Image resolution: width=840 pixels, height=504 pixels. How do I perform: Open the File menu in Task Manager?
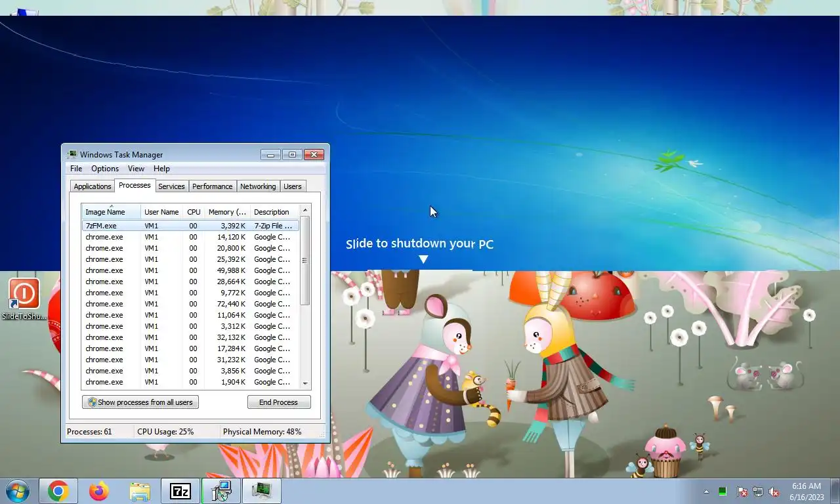tap(76, 169)
